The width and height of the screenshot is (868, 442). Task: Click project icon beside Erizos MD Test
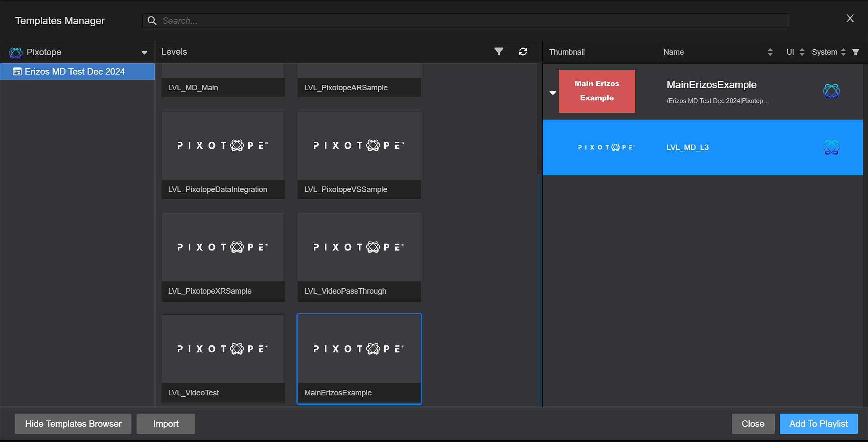click(x=17, y=72)
